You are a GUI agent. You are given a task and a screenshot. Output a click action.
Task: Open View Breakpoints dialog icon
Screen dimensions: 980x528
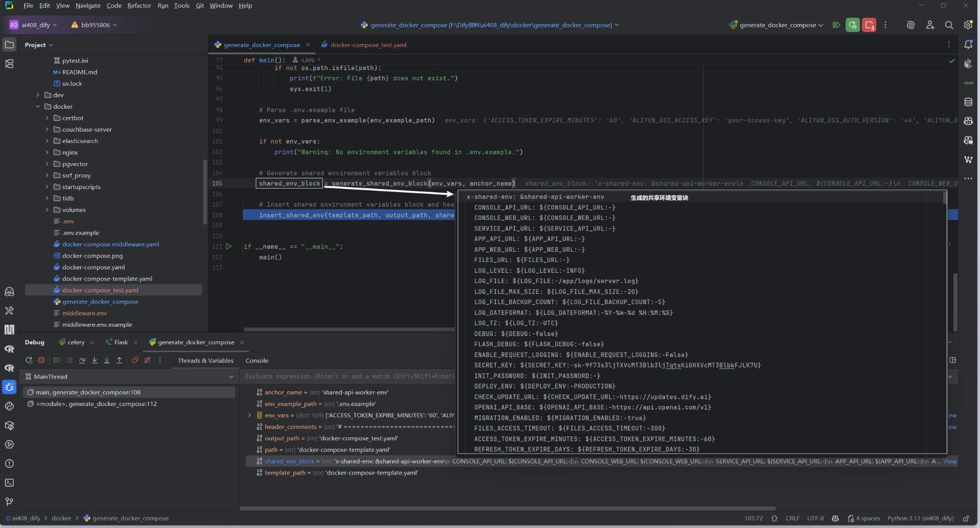[x=135, y=360]
